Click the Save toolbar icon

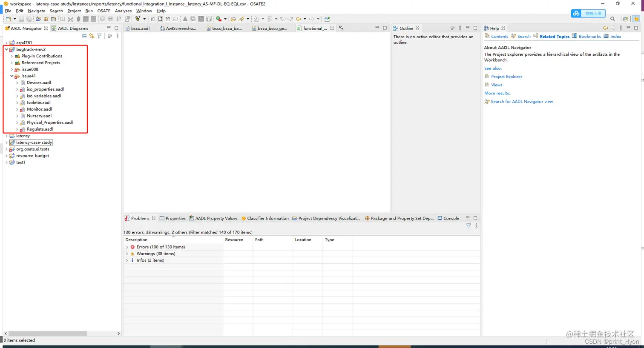tap(21, 19)
